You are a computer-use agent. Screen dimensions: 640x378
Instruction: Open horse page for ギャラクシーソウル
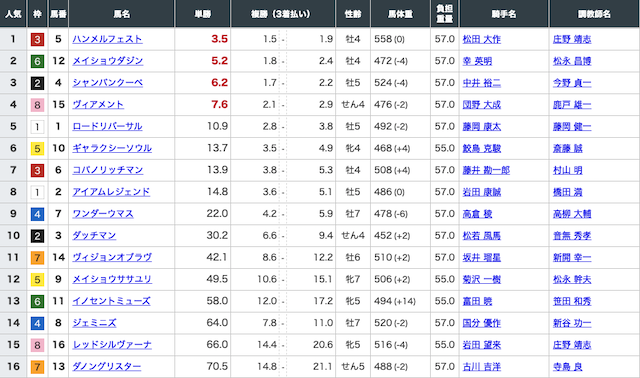click(112, 148)
